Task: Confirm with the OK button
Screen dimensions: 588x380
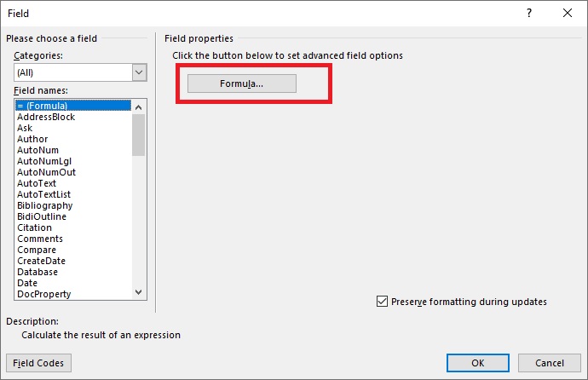Action: pos(477,363)
